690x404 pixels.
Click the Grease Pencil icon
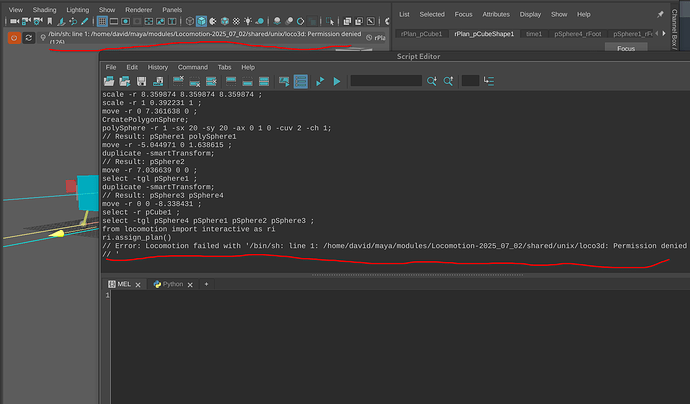(85, 21)
